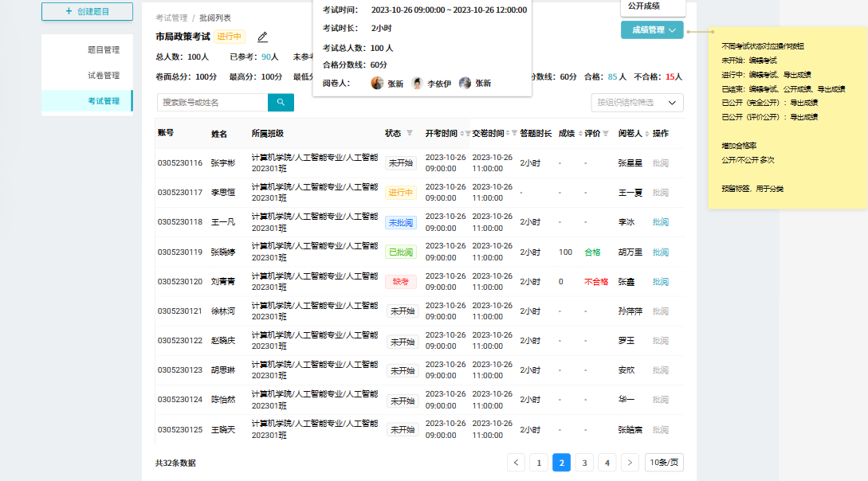
Task: Click the 进行中 tag next to the exam title
Action: 230,37
